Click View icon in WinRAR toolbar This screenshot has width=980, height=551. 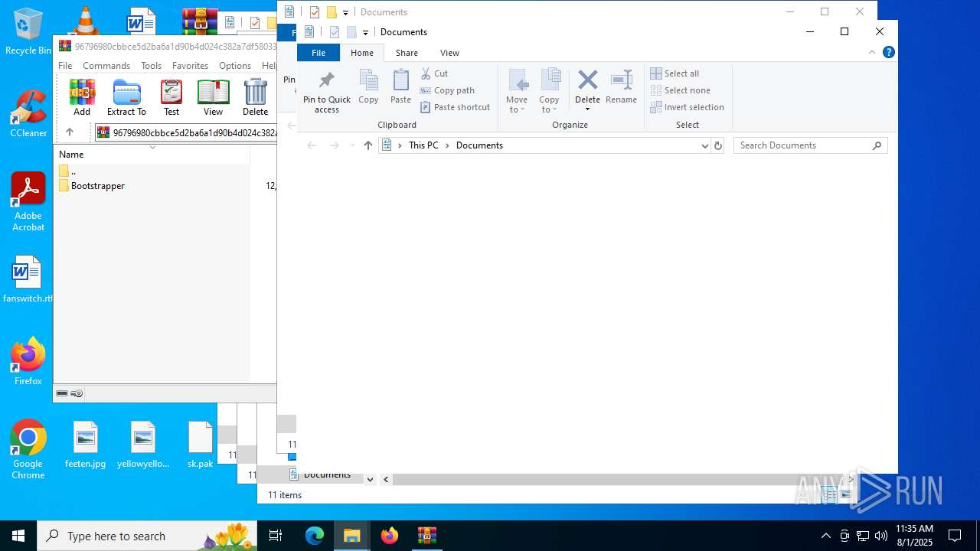tap(213, 97)
